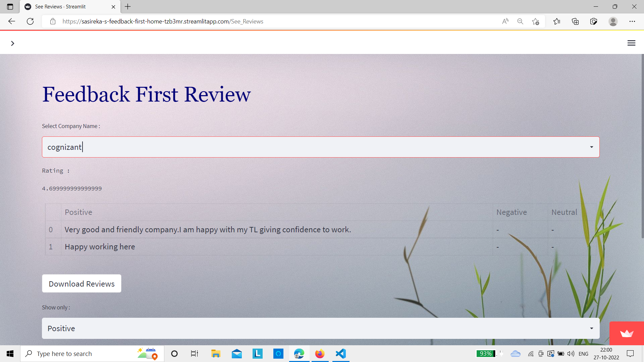This screenshot has width=644, height=362.
Task: Open browser Settings and more menu
Action: [632, 21]
